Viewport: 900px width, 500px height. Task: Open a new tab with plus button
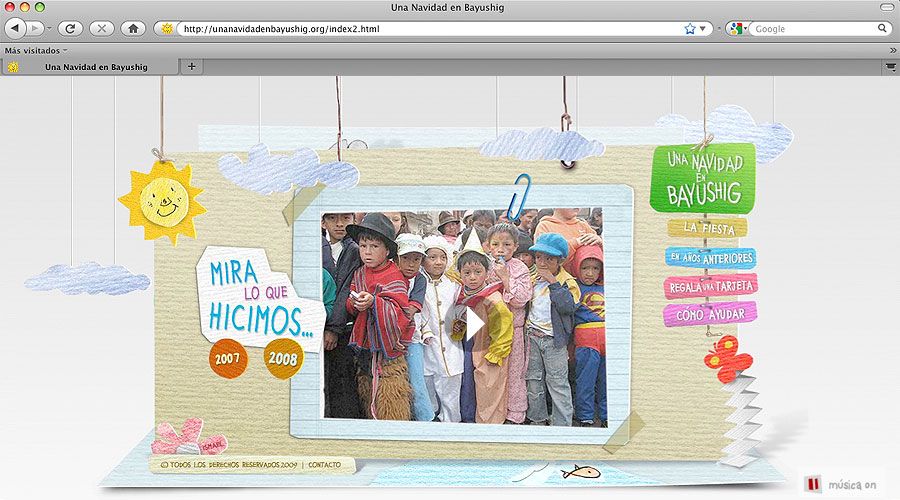(x=192, y=67)
